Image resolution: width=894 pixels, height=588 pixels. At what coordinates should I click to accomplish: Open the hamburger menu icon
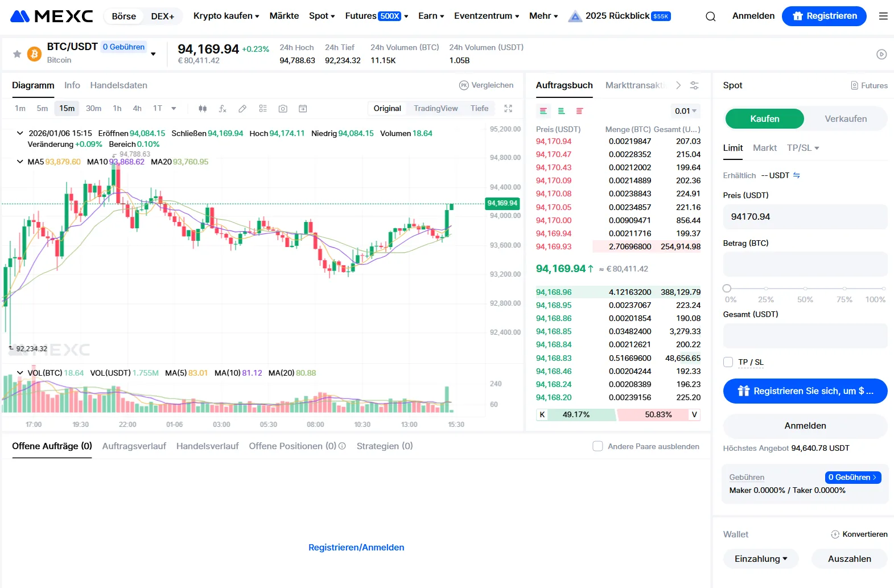pyautogui.click(x=883, y=17)
